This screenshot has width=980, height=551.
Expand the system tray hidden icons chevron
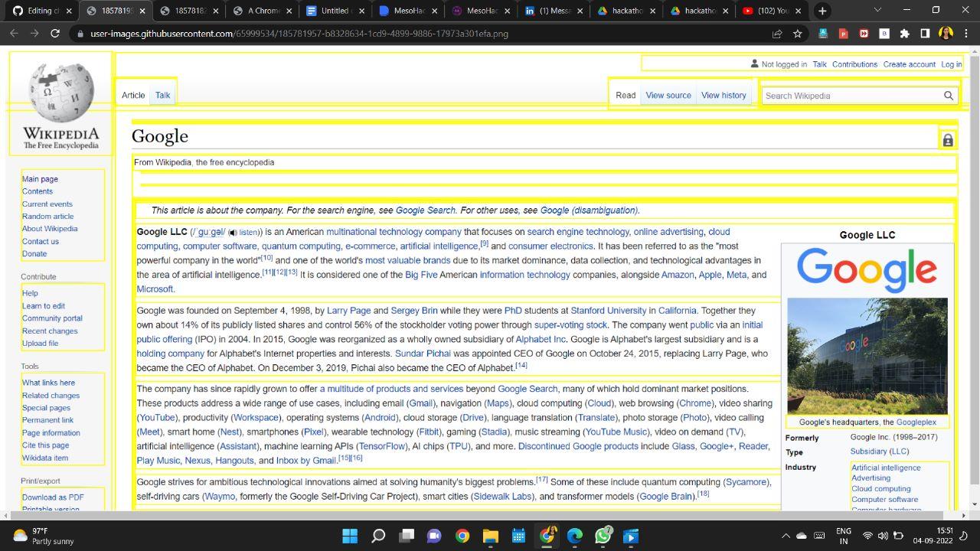coord(785,536)
